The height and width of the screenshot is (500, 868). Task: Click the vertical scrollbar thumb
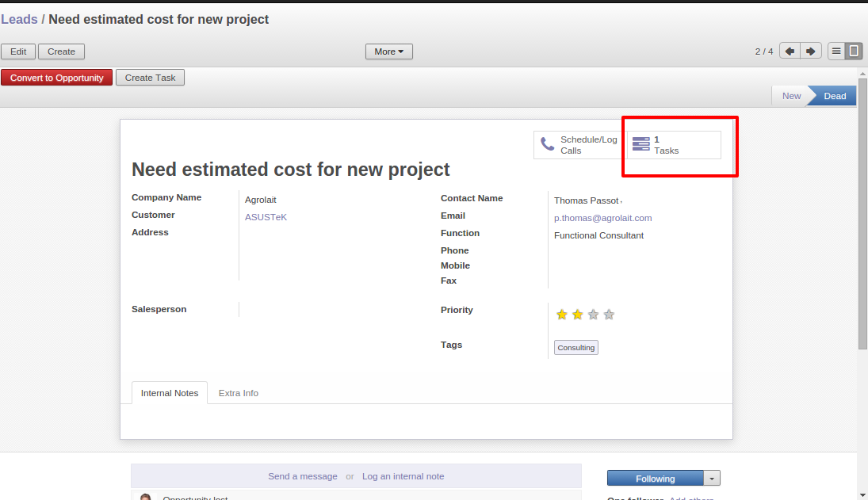tap(862, 213)
